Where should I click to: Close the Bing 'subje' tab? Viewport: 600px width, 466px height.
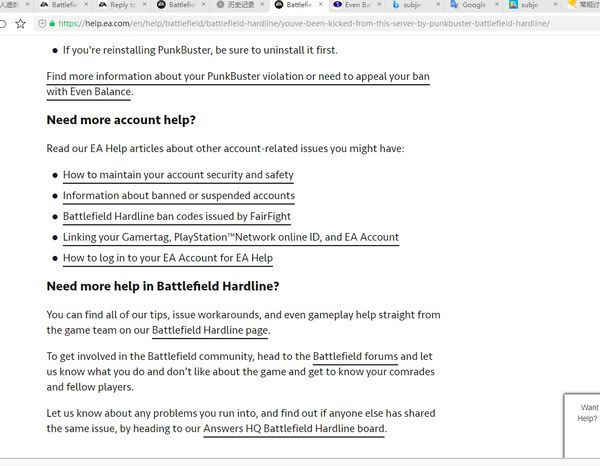click(x=438, y=5)
